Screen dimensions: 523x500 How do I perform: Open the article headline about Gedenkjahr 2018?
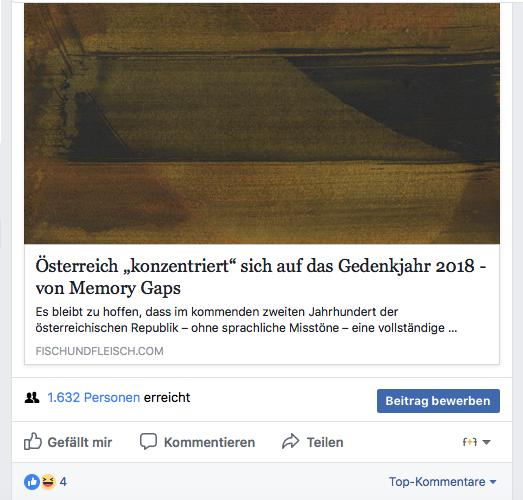(260, 277)
